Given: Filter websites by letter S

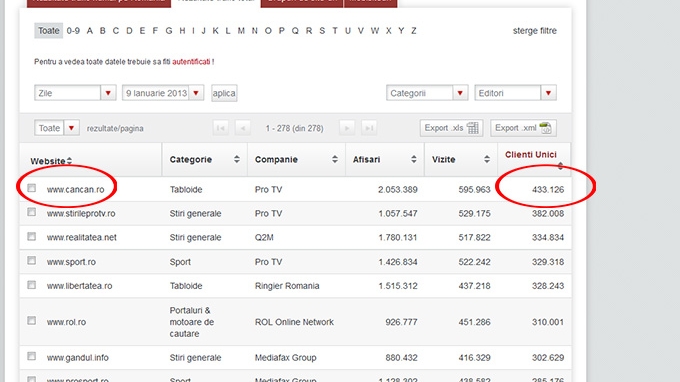Looking at the screenshot, I should click(322, 31).
